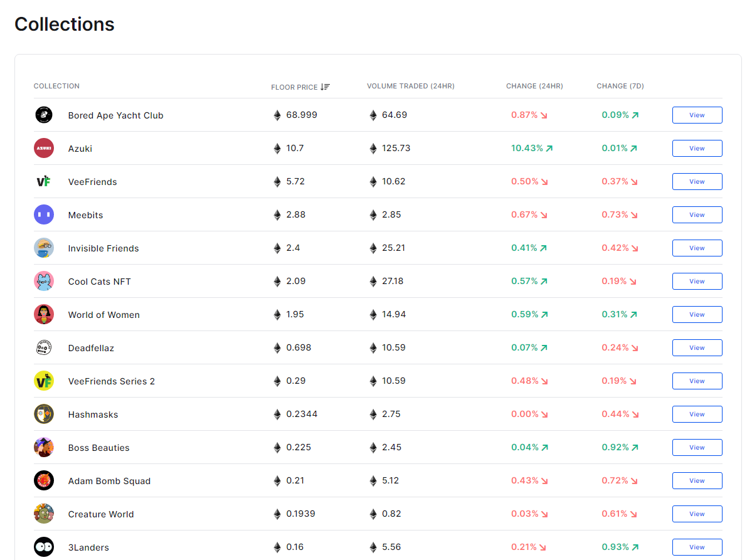Select the 0.59% change for World of Women
Viewport: 752px width, 560px height.
tap(525, 315)
